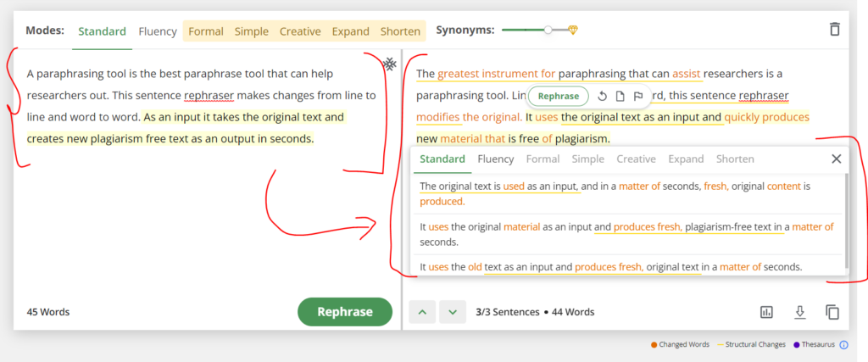868x362 pixels.
Task: Click the highlighted input sentence 'As an input'
Action: [x=186, y=128]
